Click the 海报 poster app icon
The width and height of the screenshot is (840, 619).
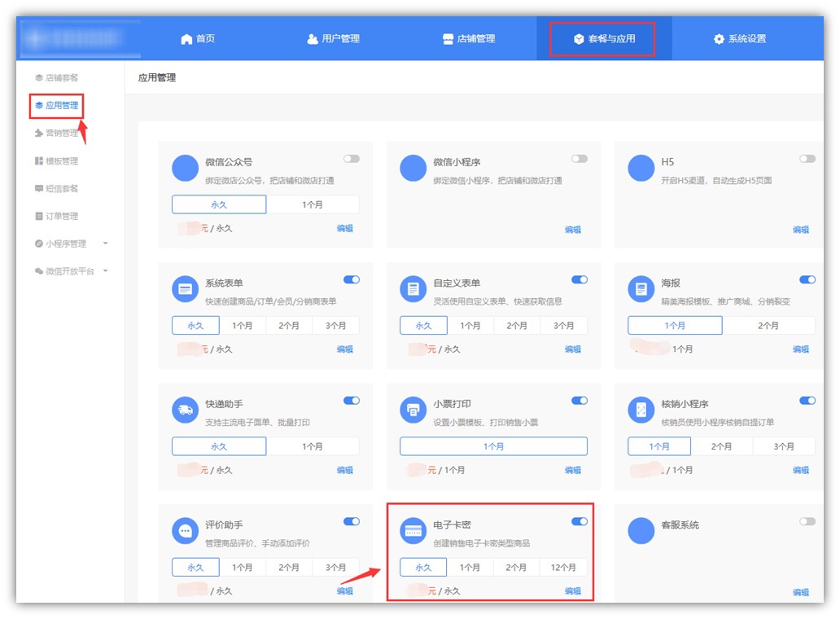coord(641,289)
